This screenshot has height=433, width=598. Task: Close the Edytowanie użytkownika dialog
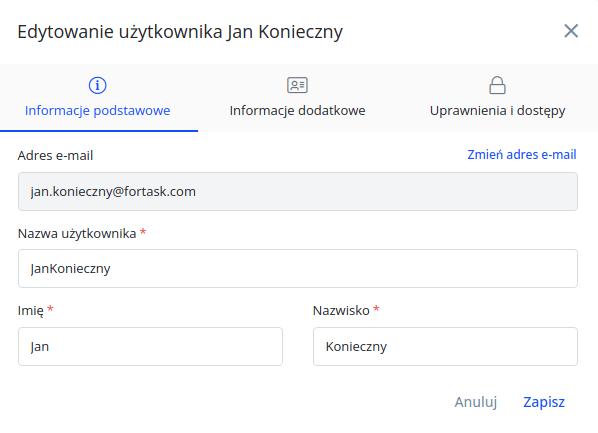click(571, 31)
